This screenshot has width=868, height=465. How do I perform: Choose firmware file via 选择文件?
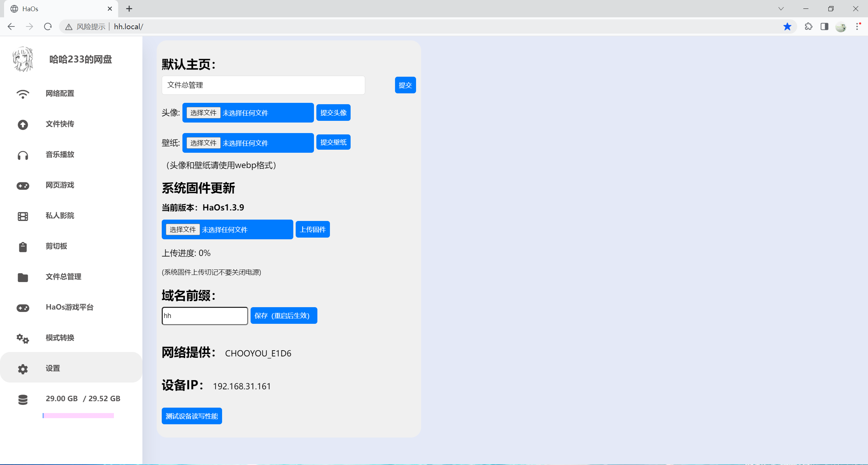[x=183, y=229]
